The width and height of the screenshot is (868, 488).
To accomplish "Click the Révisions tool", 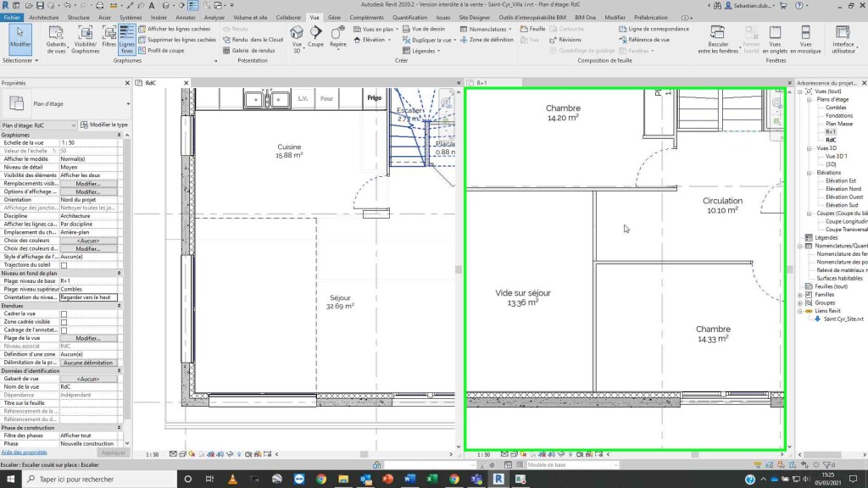I will pyautogui.click(x=565, y=40).
